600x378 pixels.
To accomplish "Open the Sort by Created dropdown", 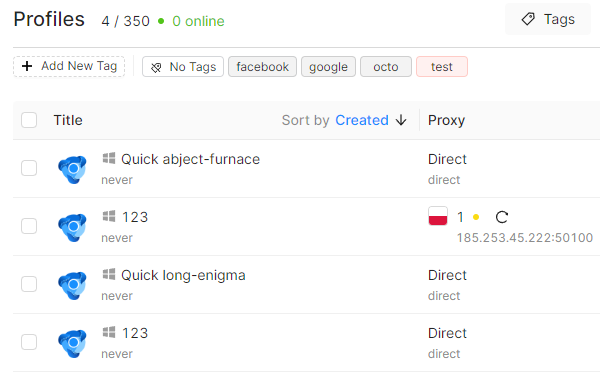I will [362, 120].
